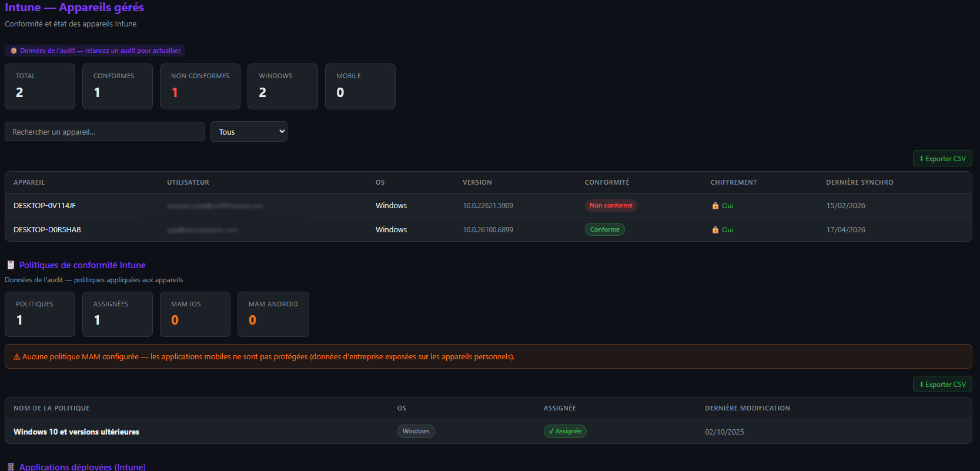The width and height of the screenshot is (980, 471).
Task: Click the lock icon for DESKTOP-0V114JF
Action: 715,206
